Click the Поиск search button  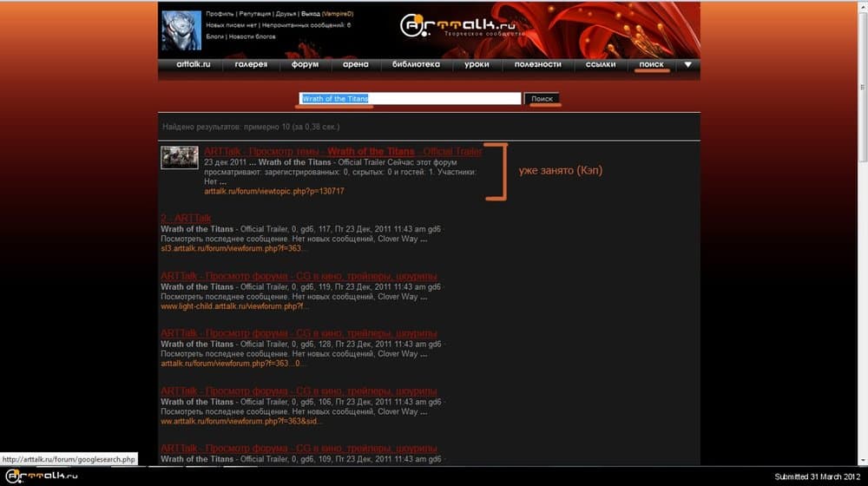[542, 99]
